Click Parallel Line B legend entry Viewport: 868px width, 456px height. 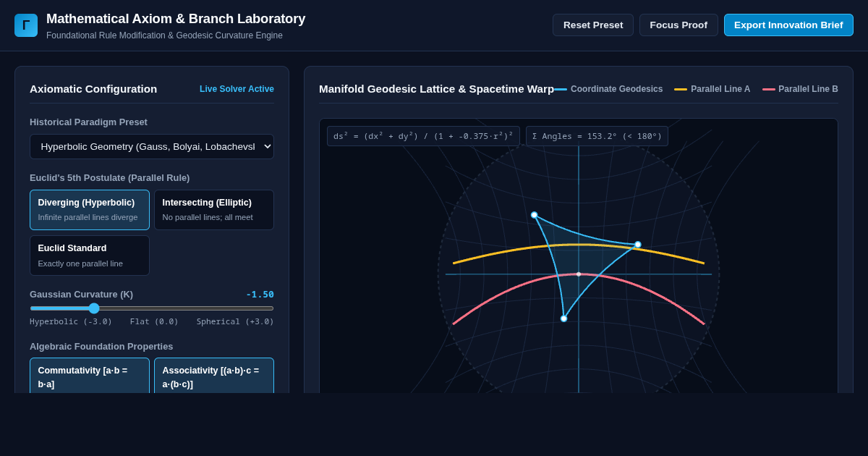[801, 89]
